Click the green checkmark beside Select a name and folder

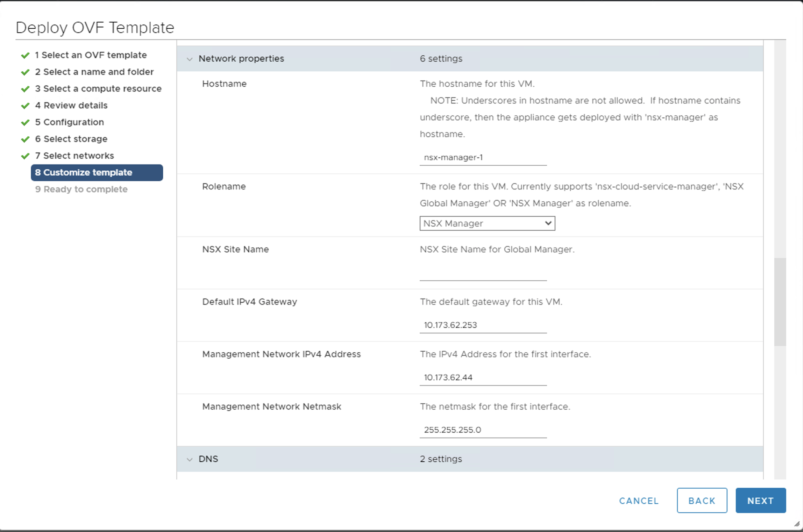click(x=25, y=72)
